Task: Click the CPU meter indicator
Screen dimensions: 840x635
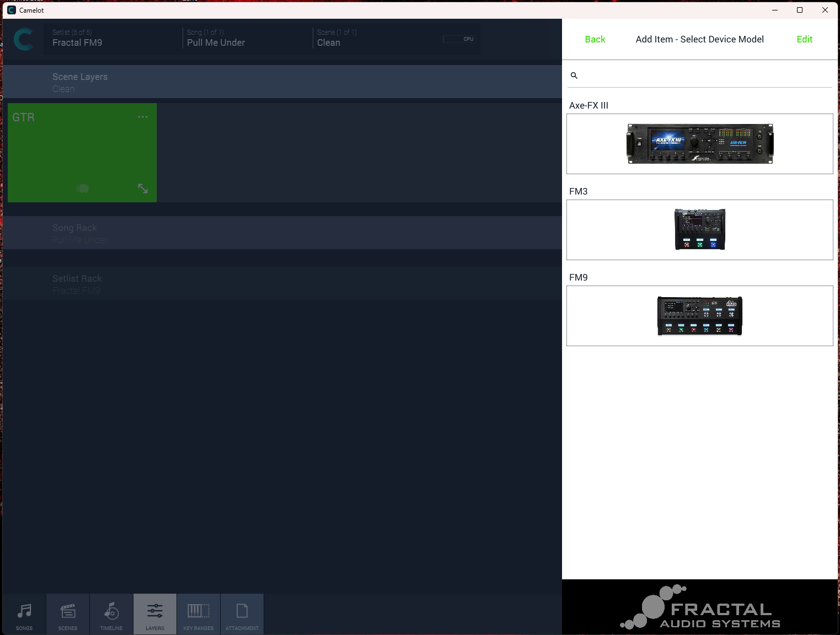Action: click(x=459, y=39)
